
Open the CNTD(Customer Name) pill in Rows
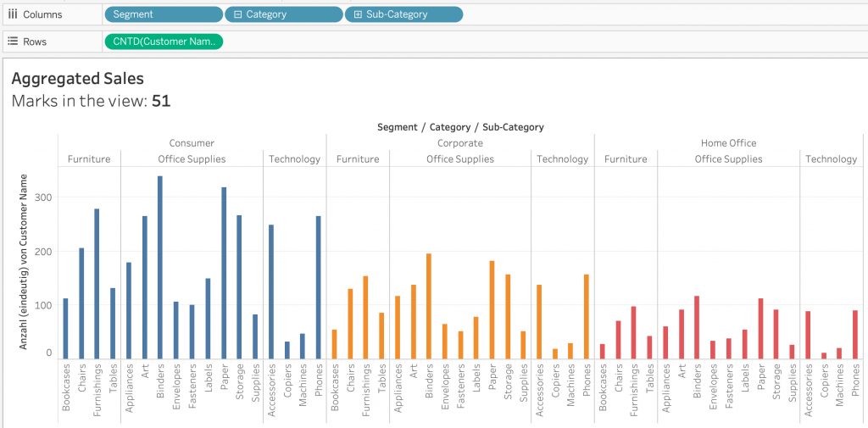tap(164, 42)
